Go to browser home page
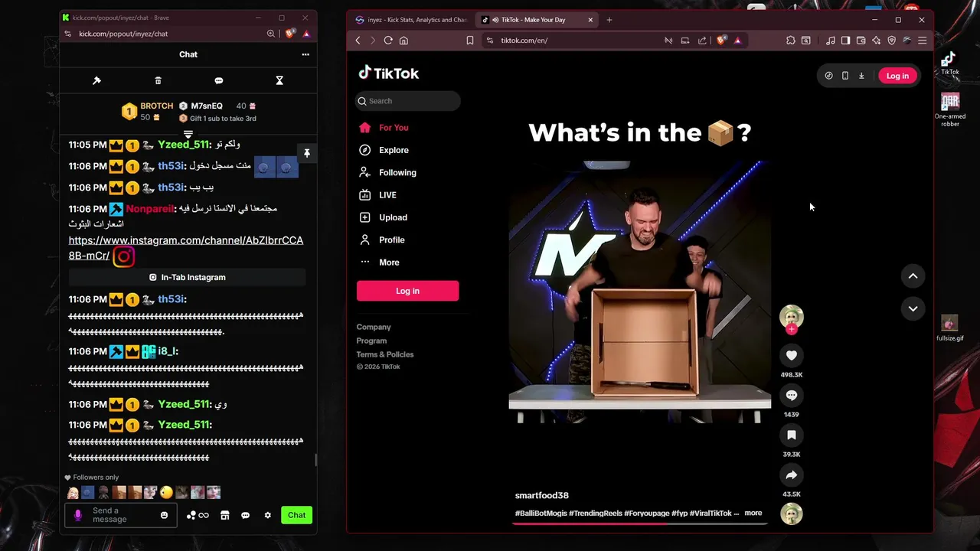 (403, 41)
